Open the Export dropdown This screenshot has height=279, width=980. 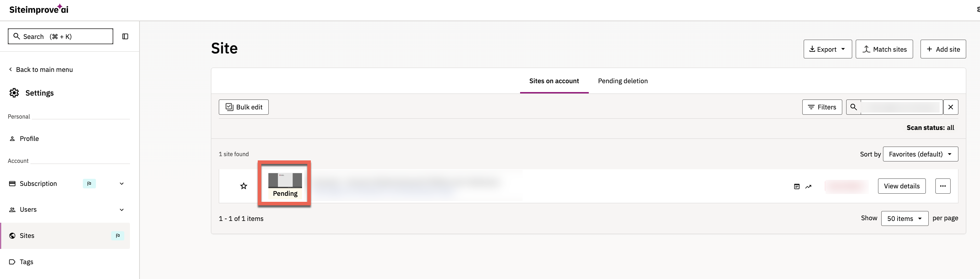(x=827, y=49)
